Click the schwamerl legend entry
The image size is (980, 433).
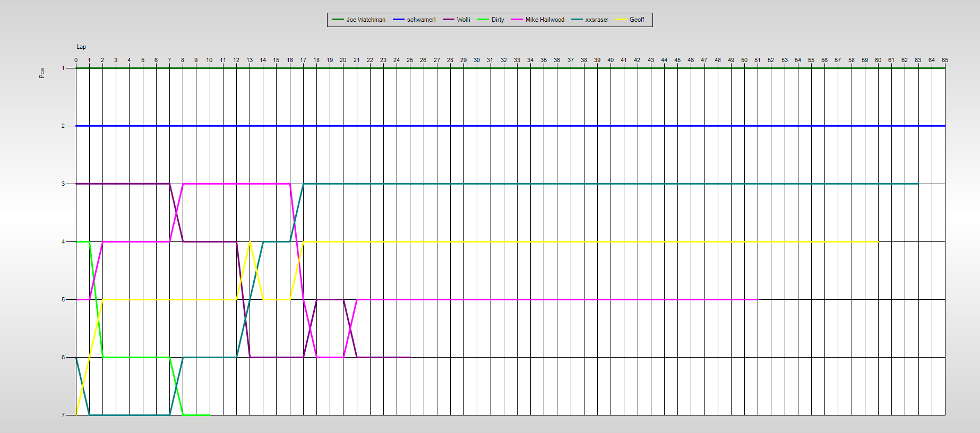[414, 20]
